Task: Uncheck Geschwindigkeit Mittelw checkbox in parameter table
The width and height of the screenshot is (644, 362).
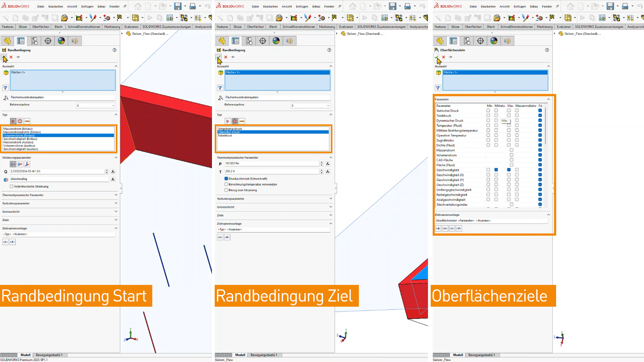Action: tap(496, 170)
